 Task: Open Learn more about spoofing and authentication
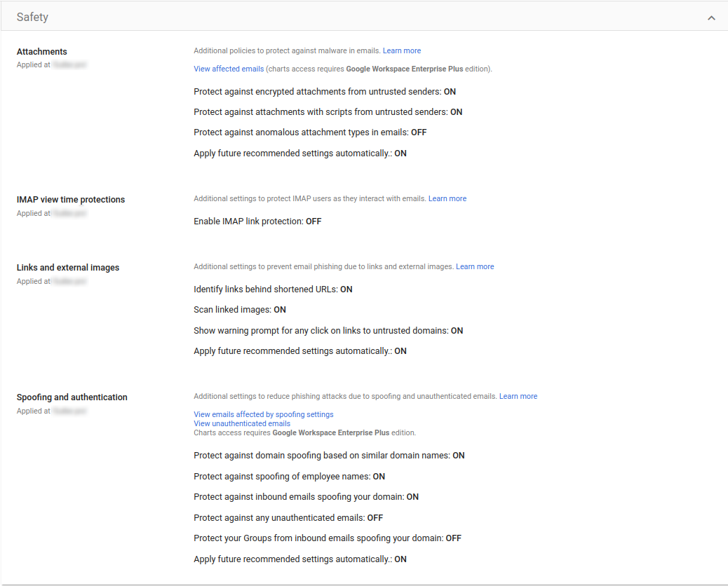[x=518, y=396]
